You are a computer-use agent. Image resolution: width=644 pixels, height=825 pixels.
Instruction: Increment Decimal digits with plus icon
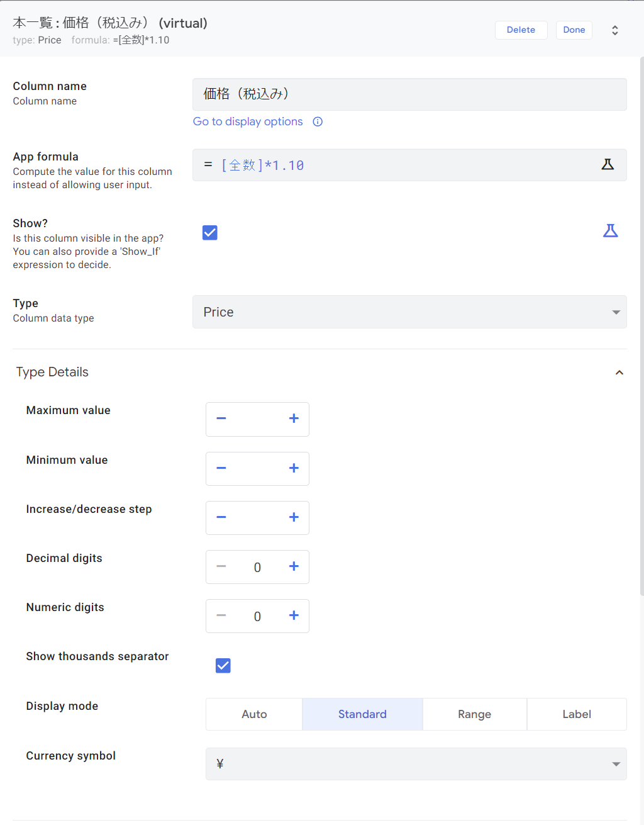[294, 567]
